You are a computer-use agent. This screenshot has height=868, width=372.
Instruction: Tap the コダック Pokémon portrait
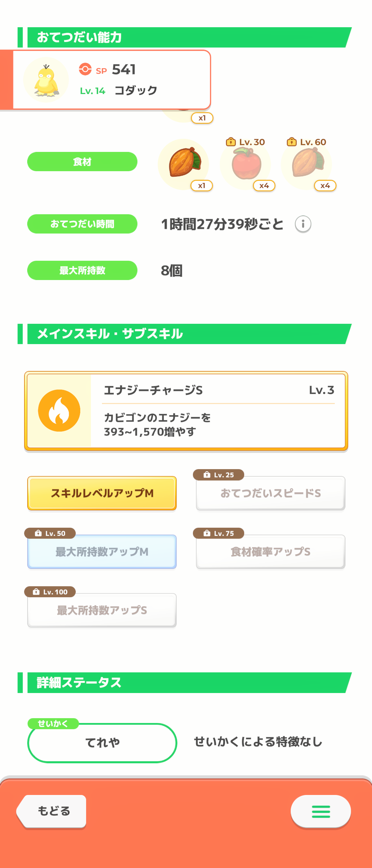point(46,80)
